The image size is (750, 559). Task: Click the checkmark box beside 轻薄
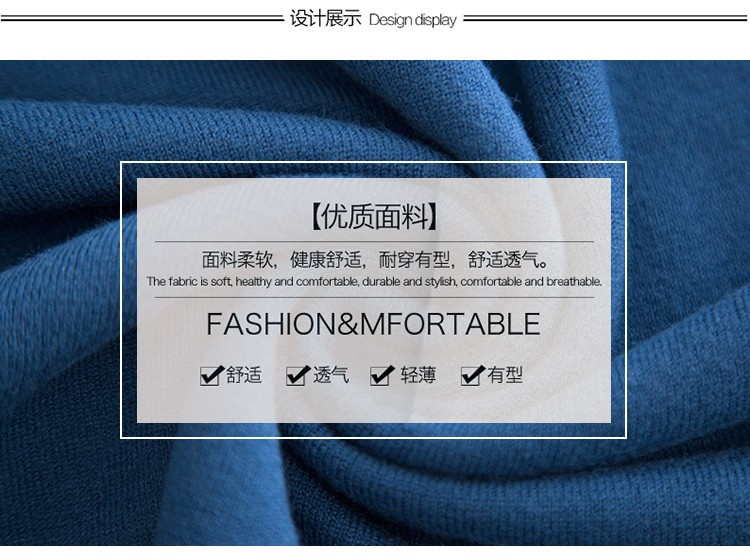pos(382,375)
